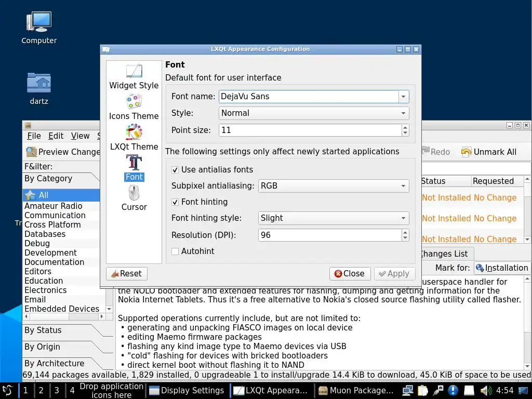Open Mark for Installation dropdown in Muon
The image size is (532, 399).
pos(502,268)
